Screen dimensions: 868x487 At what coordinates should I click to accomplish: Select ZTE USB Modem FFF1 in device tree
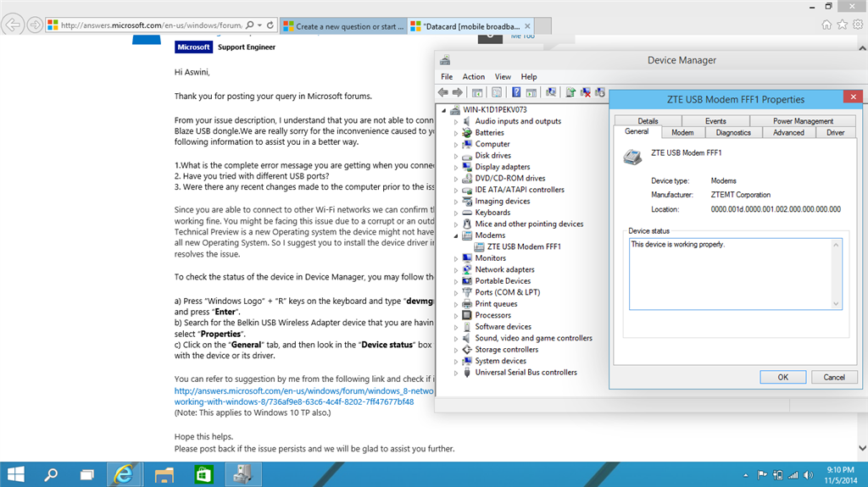(x=524, y=246)
